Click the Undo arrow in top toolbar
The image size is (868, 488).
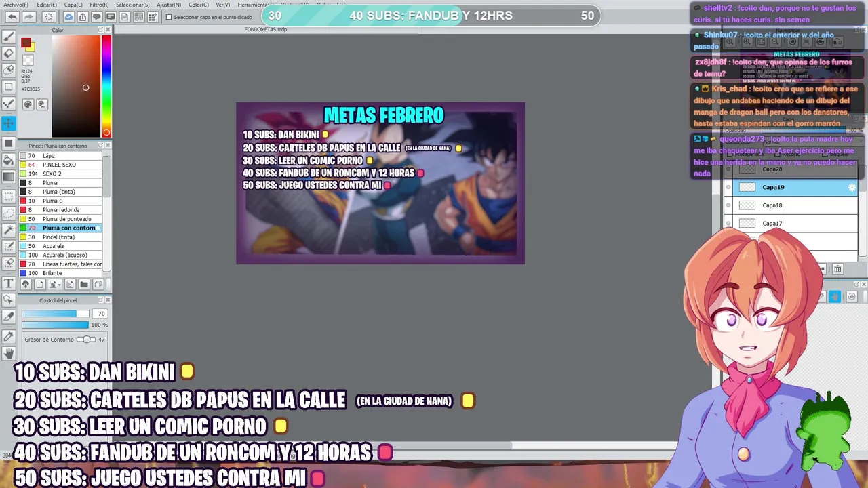(12, 17)
